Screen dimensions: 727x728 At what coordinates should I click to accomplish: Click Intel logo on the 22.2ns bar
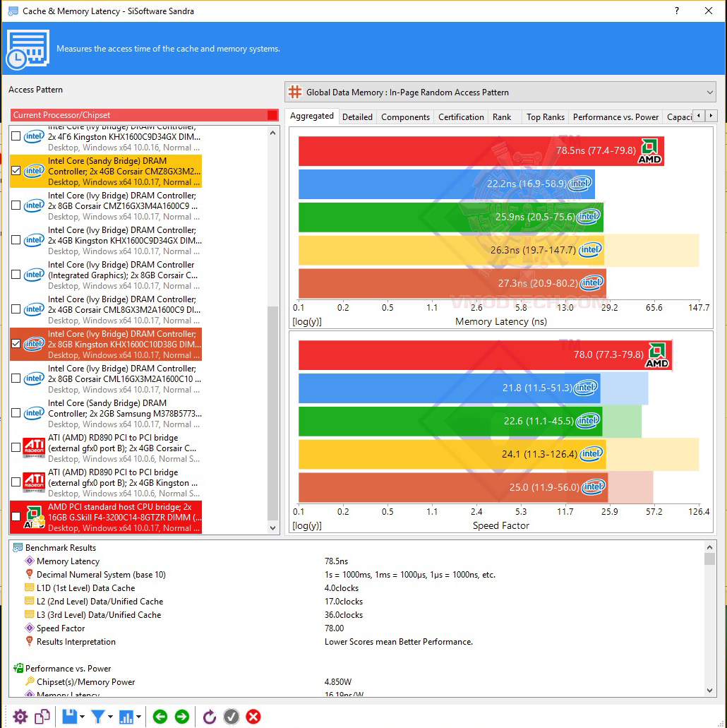click(580, 184)
